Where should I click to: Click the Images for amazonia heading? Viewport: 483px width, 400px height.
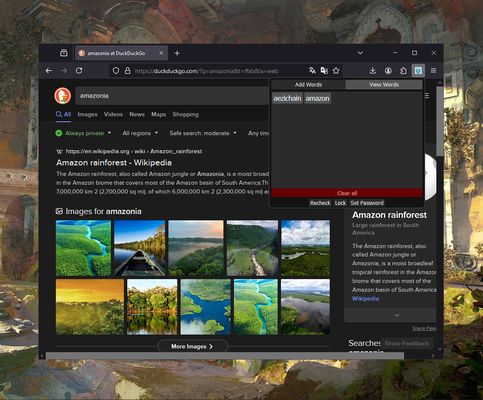(x=103, y=211)
